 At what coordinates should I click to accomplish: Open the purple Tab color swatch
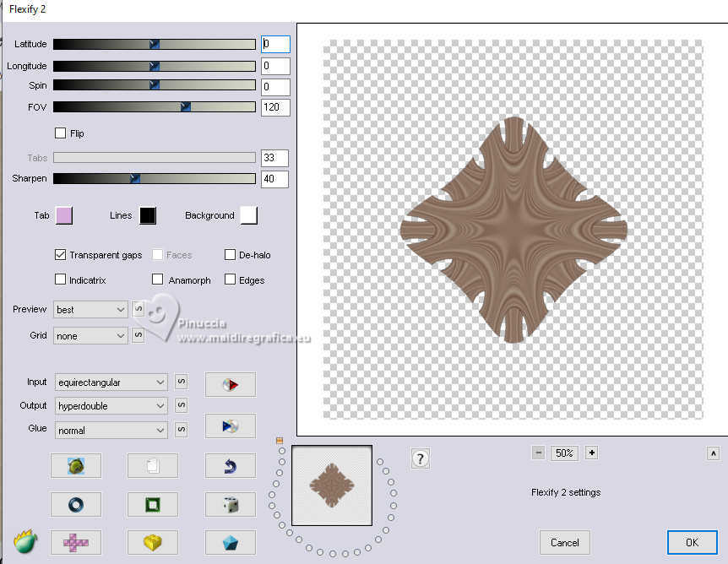pos(63,215)
